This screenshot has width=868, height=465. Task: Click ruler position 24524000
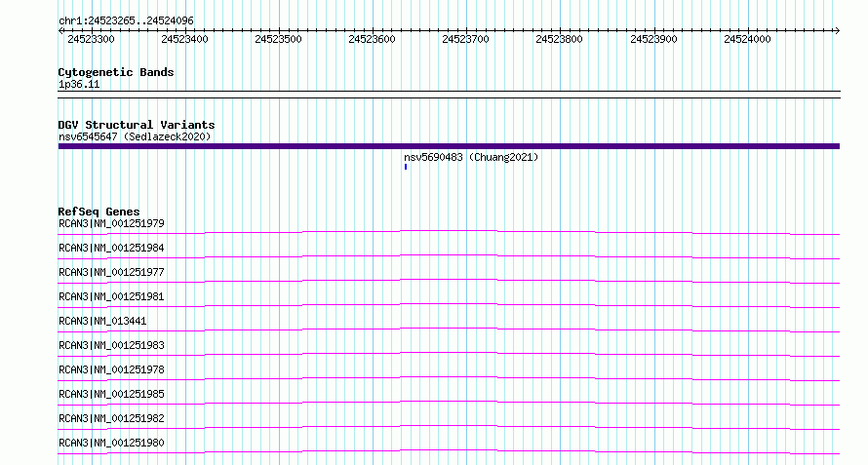(747, 39)
